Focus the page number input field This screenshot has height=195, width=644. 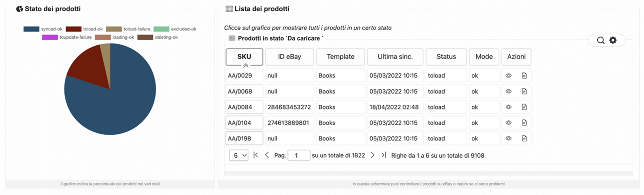click(299, 155)
